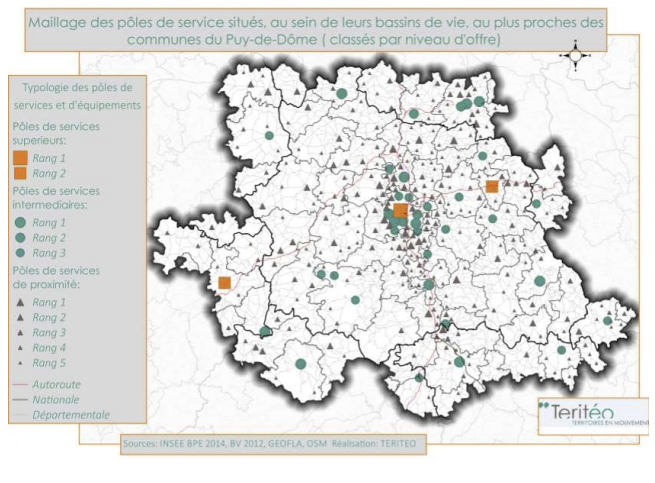Click the orange Rang 2 square in legend
655x483 pixels.
[x=20, y=173]
